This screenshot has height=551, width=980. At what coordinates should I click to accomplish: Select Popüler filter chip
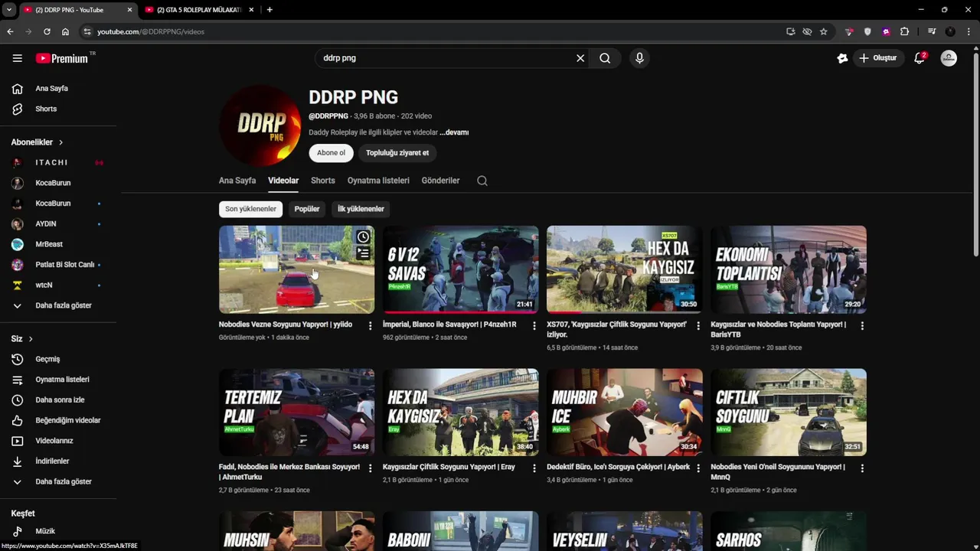[307, 209]
